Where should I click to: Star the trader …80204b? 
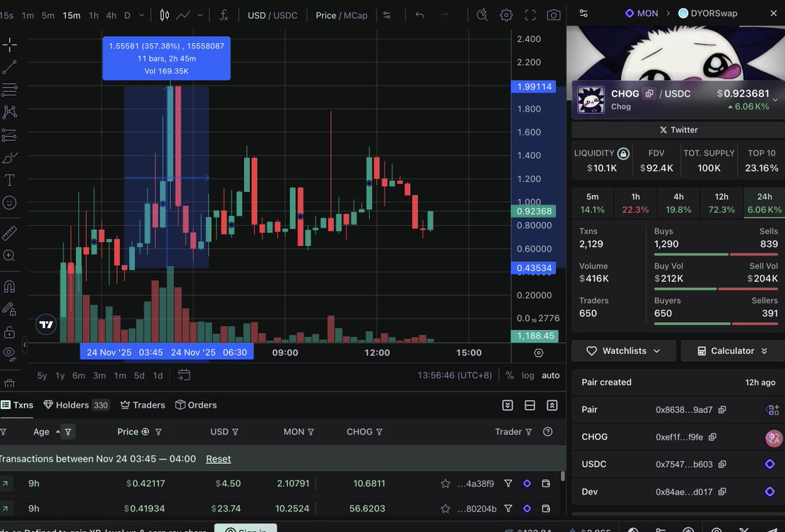click(x=445, y=508)
